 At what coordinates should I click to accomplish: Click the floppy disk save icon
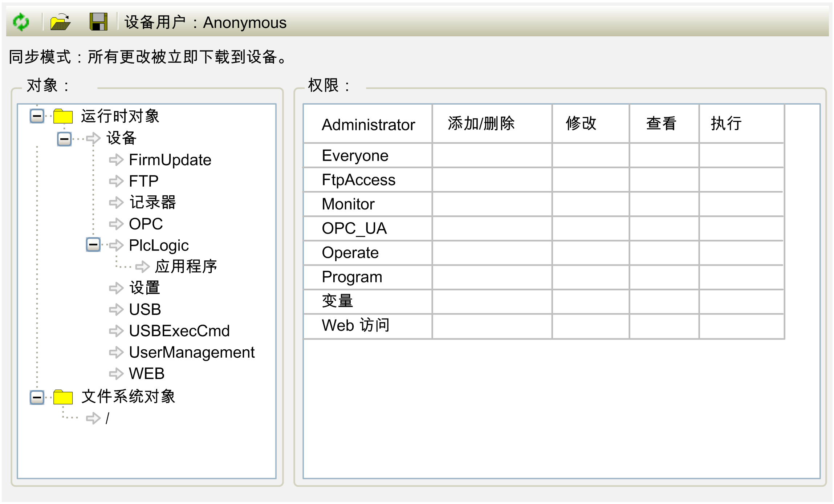(98, 22)
